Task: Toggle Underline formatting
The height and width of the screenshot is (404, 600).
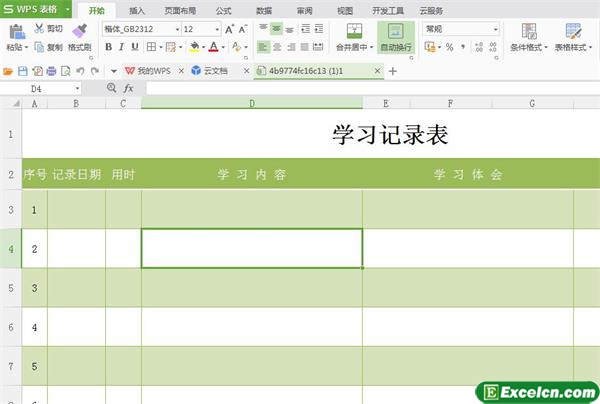Action: (x=135, y=47)
